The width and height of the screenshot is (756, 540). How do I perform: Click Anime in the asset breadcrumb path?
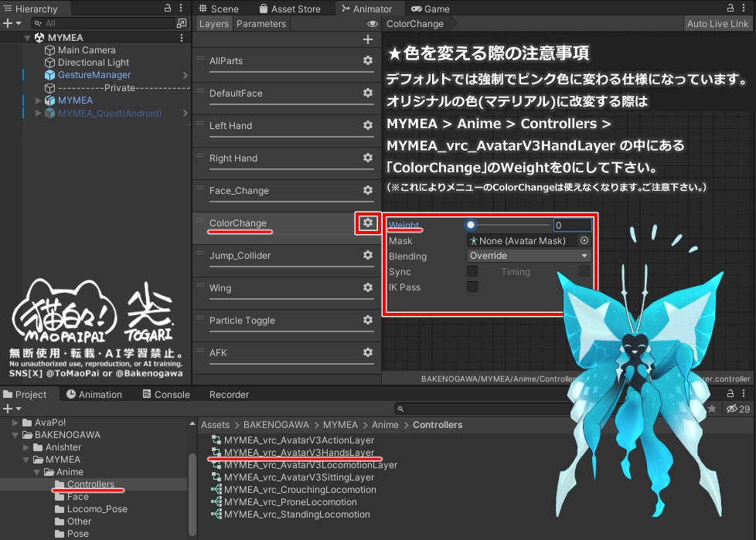[385, 425]
